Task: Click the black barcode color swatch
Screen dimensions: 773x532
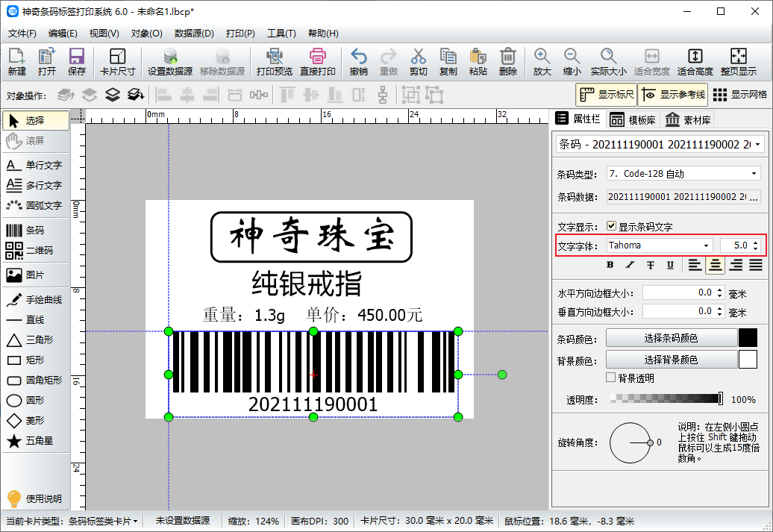Action: pyautogui.click(x=748, y=338)
